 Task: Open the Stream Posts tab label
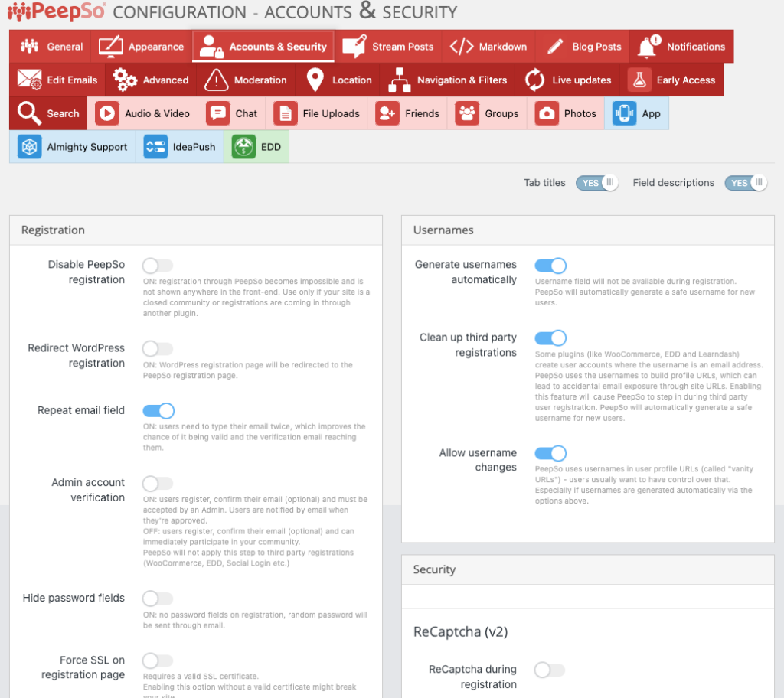click(403, 47)
